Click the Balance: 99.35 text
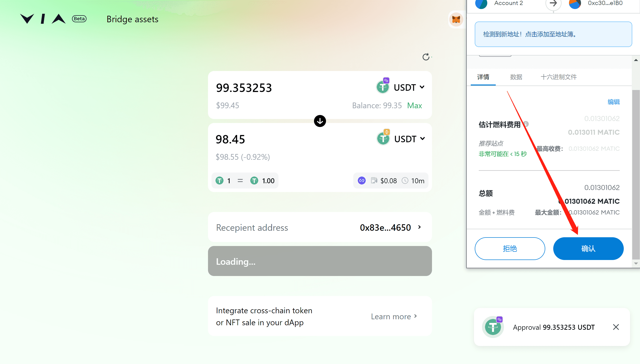 (x=377, y=105)
